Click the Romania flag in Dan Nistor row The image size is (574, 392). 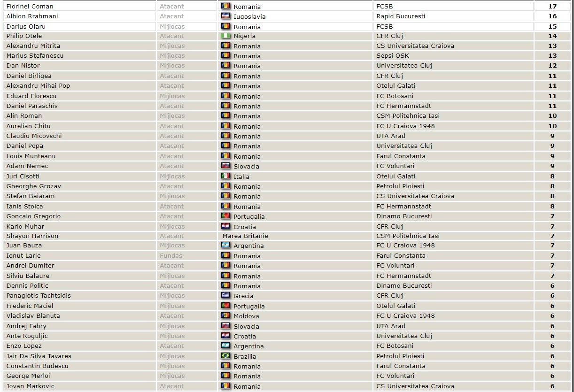click(x=226, y=66)
